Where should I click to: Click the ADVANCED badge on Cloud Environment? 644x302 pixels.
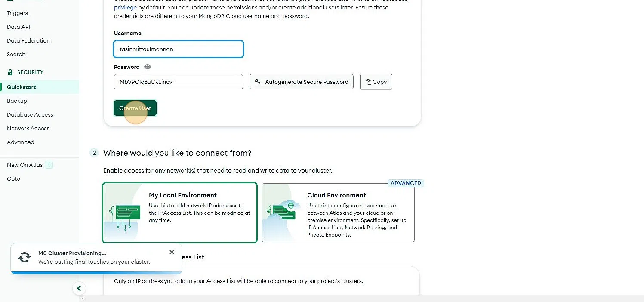tap(406, 183)
